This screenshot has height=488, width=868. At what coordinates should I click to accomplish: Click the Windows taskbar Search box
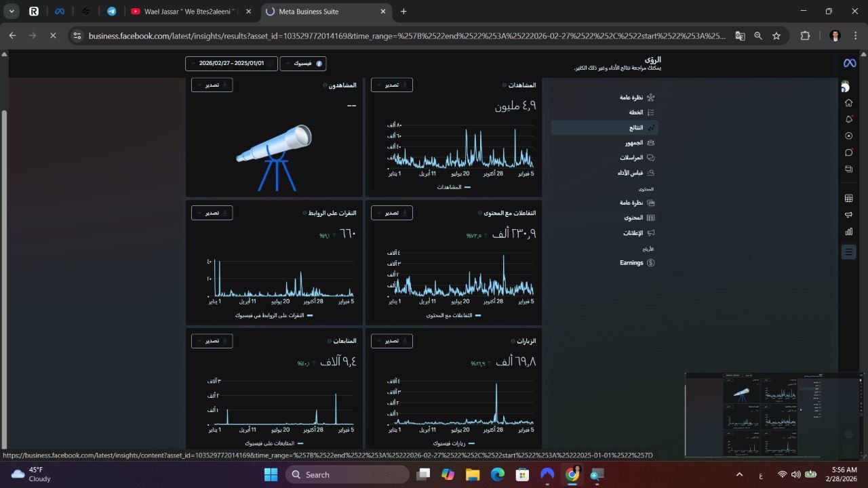(347, 474)
